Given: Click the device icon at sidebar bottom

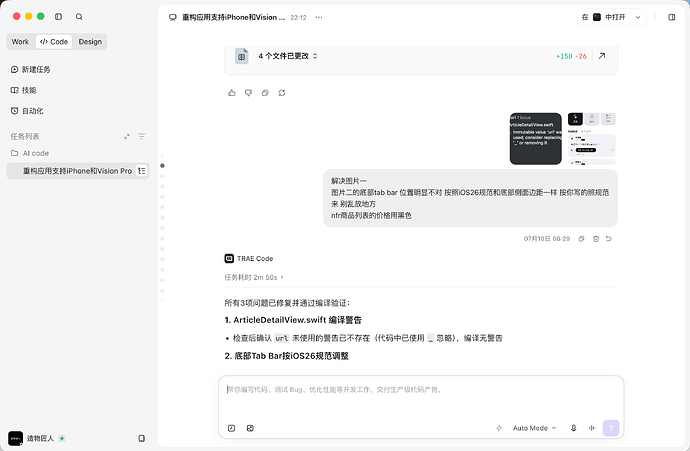Looking at the screenshot, I should point(142,438).
